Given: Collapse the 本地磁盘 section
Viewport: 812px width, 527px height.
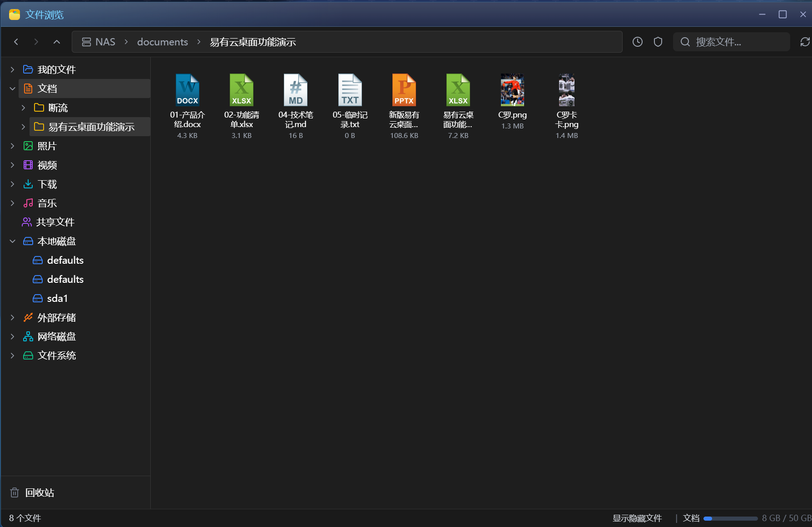Looking at the screenshot, I should (x=13, y=241).
